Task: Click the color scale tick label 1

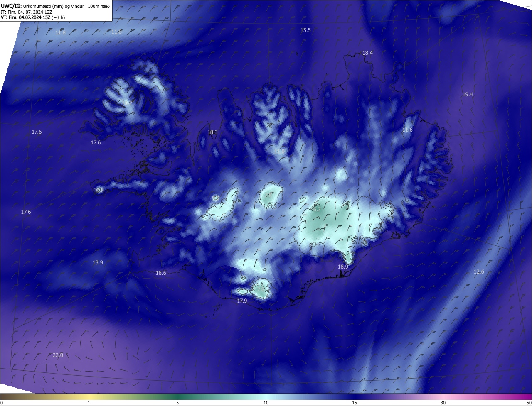Action: 89,403
